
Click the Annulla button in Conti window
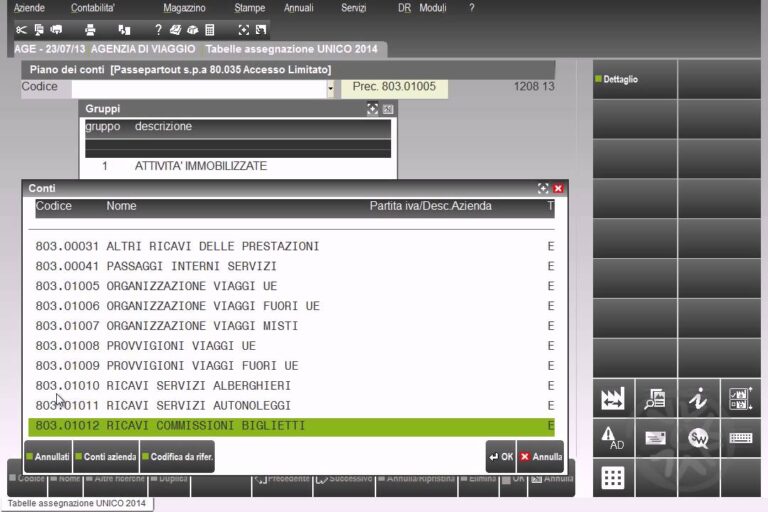coord(540,457)
